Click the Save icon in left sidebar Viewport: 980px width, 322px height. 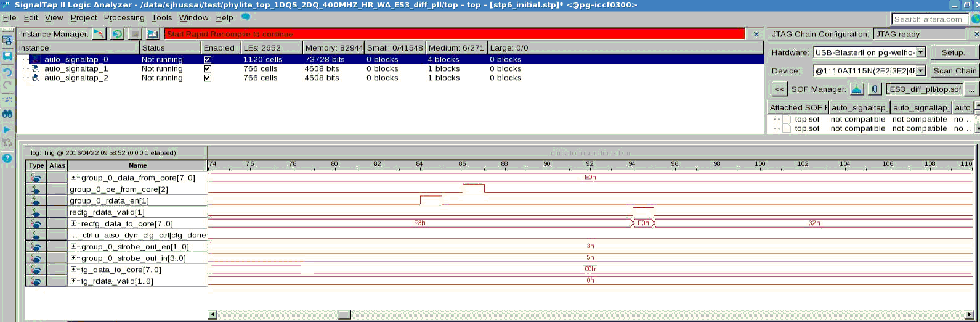click(7, 56)
